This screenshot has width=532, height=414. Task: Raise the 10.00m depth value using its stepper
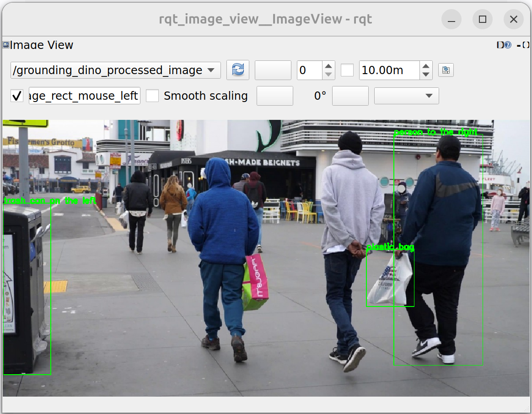(425, 67)
